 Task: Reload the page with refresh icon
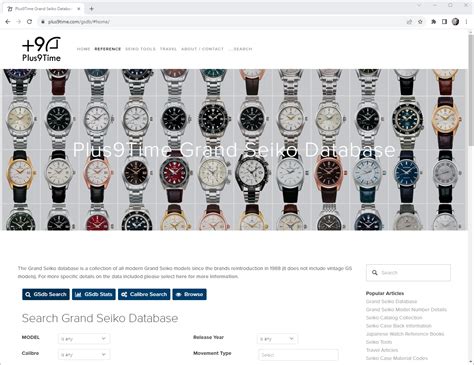point(29,22)
